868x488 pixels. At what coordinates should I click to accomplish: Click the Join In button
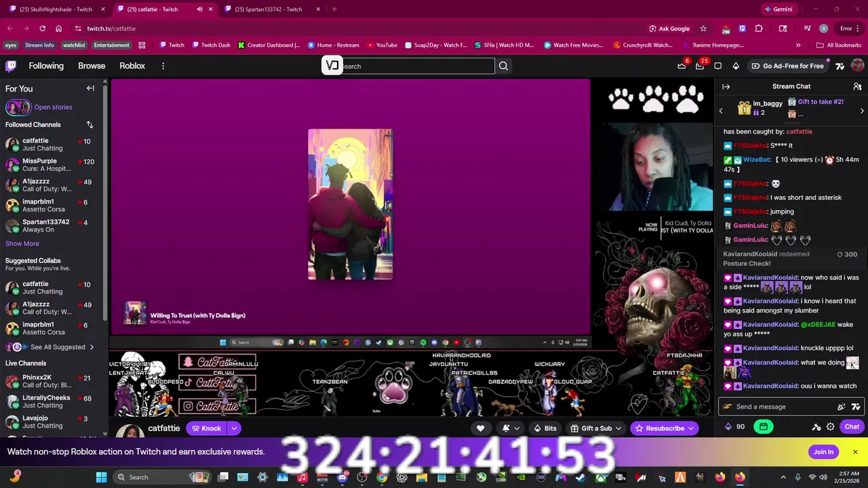[823, 452]
